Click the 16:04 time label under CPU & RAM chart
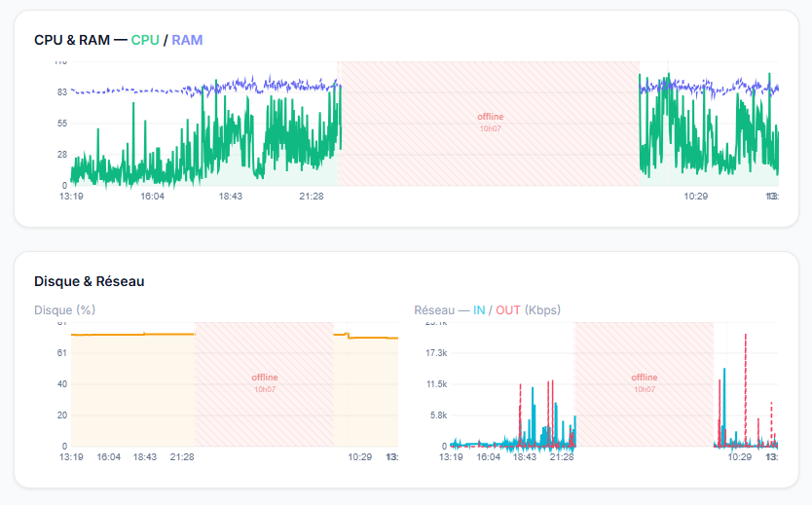This screenshot has height=505, width=812. click(152, 197)
